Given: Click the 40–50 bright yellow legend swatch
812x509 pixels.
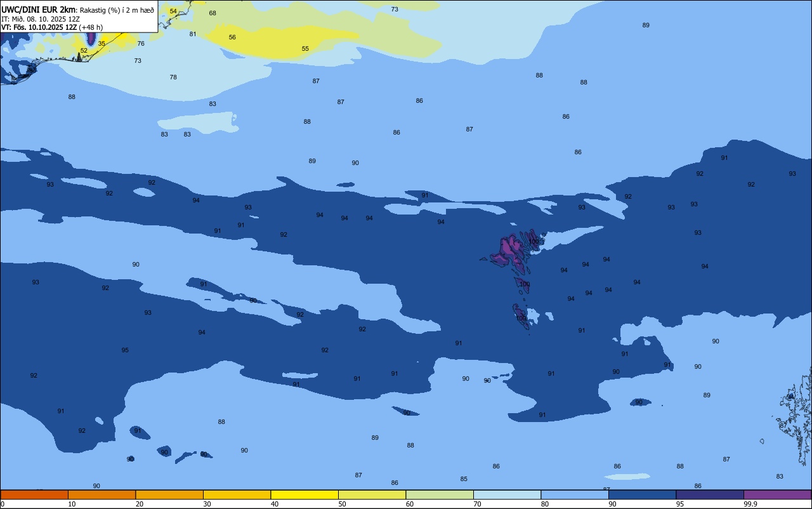Looking at the screenshot, I should pyautogui.click(x=304, y=494).
